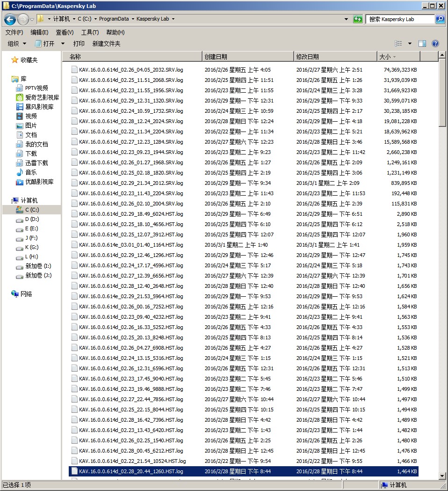Sort by the 修改日期 column header
This screenshot has height=491, width=448.
point(336,57)
